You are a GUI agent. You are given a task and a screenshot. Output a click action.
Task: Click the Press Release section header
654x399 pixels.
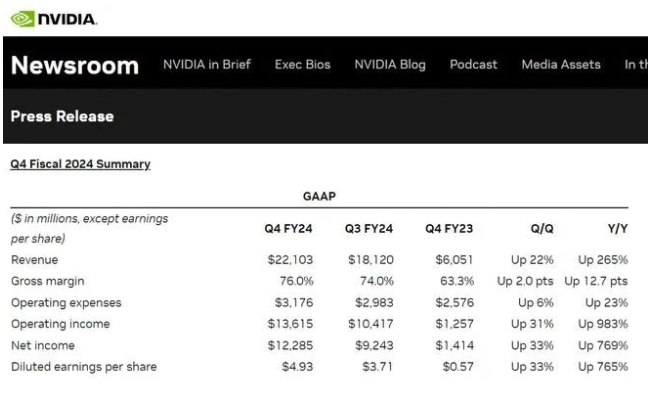pos(62,116)
